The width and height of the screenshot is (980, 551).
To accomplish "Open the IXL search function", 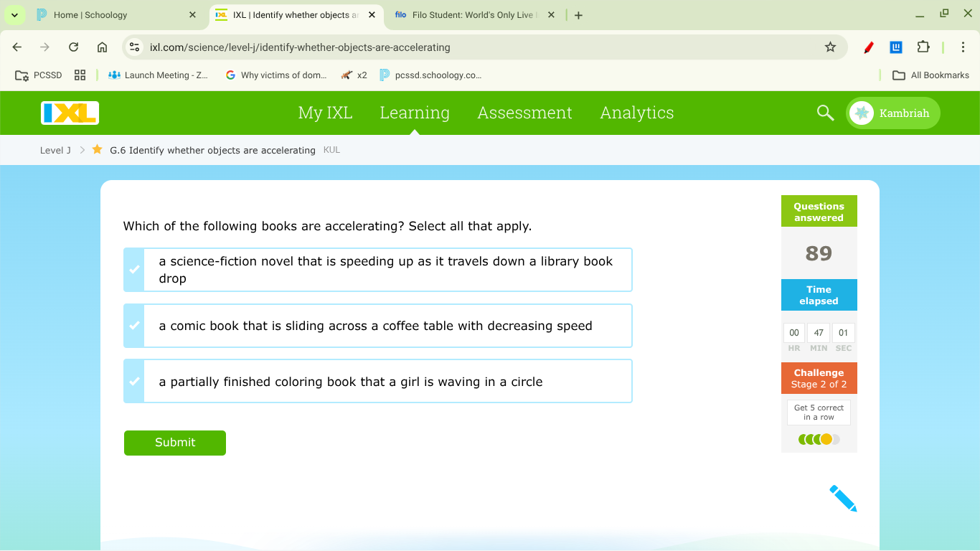I will [x=824, y=113].
